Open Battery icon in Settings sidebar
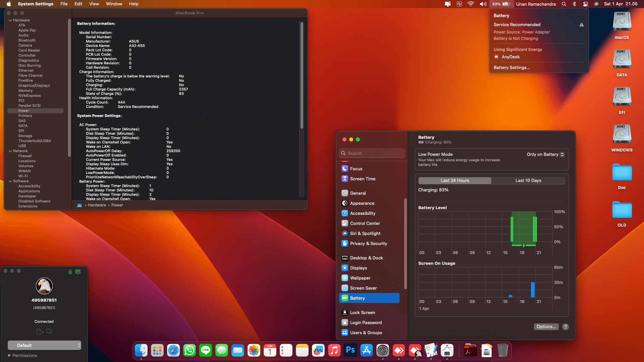 (x=345, y=298)
